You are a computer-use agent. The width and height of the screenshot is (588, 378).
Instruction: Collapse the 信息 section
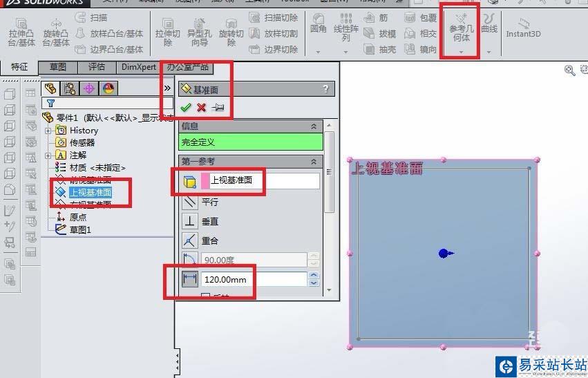point(314,126)
